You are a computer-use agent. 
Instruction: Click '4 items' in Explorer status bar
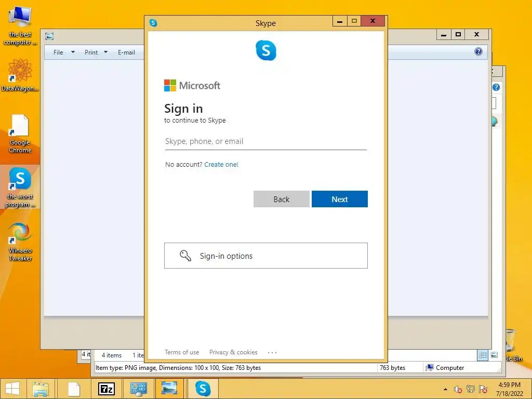[112, 355]
